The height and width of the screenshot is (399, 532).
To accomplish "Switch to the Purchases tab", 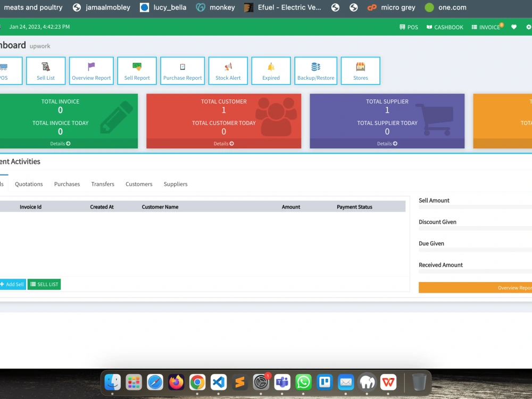I will pyautogui.click(x=67, y=184).
